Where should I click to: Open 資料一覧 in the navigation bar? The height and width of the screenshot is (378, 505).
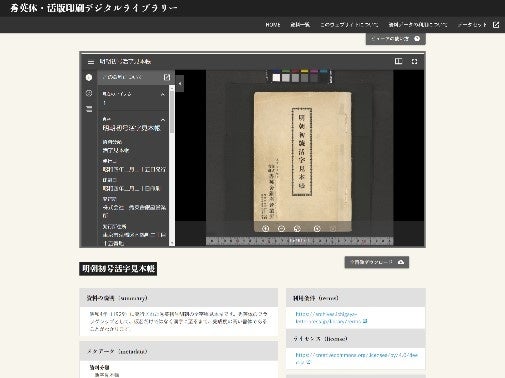point(300,25)
